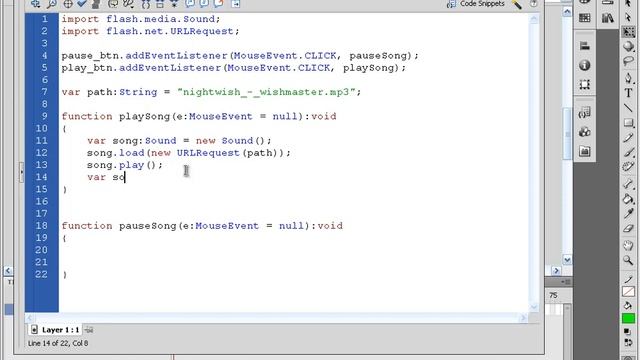Select the Eyedropper tool
Image resolution: width=640 pixels, height=360 pixels.
pyautogui.click(x=628, y=213)
